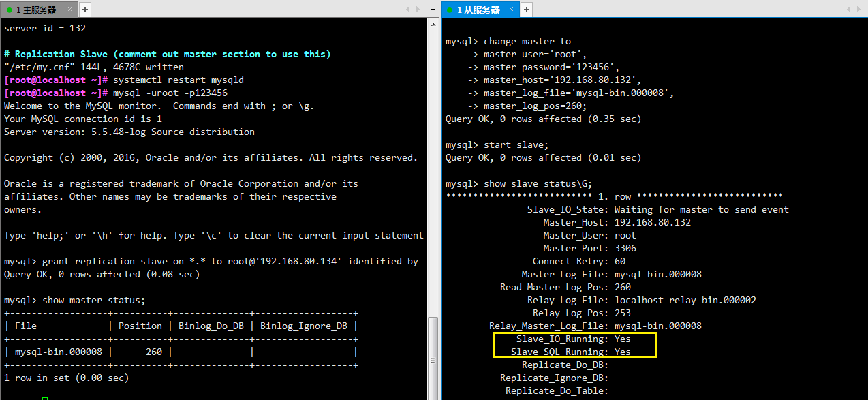Click 'Binlog_Ignore_DB' column header
Screen dimensions: 868x400
304,326
